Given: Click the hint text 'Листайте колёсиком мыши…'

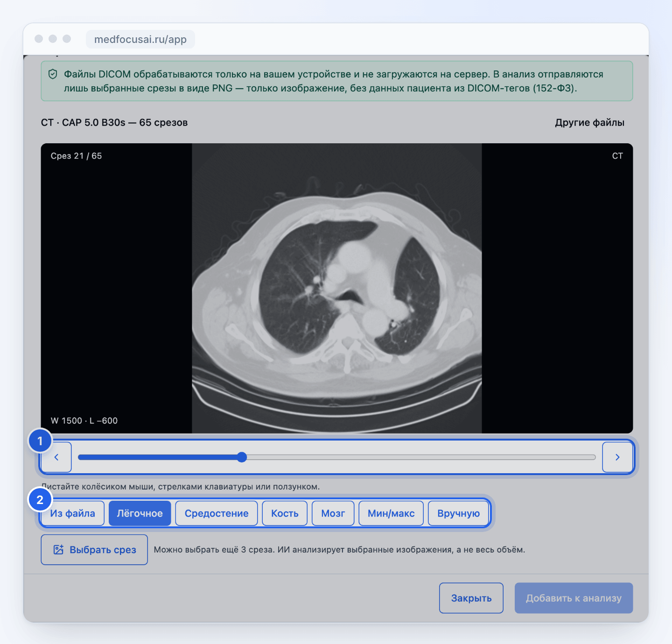Looking at the screenshot, I should [181, 487].
